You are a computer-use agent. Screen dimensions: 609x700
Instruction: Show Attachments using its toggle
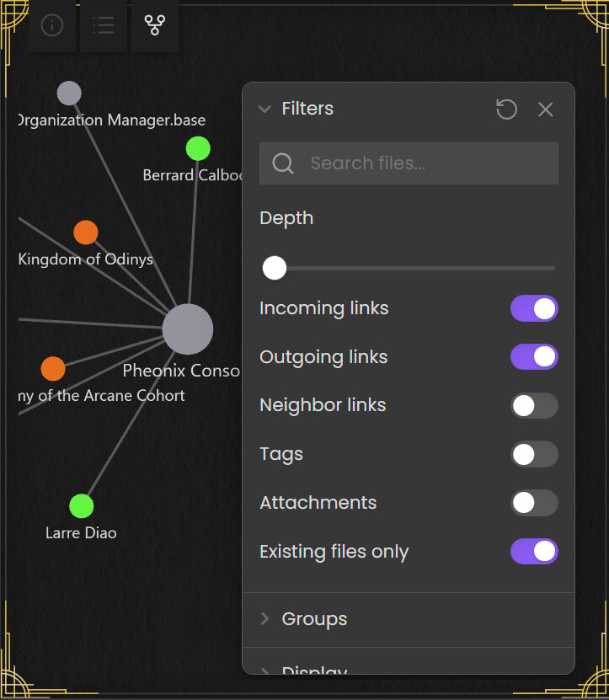point(534,503)
